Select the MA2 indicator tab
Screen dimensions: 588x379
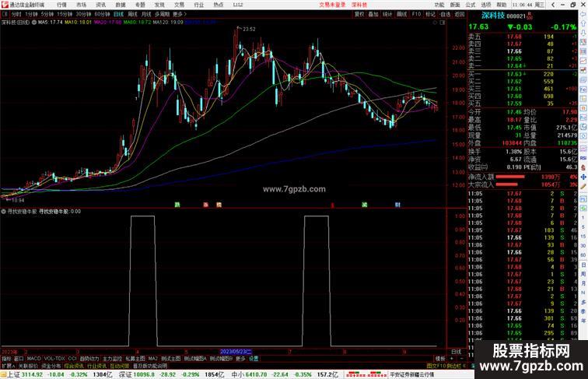[153, 359]
